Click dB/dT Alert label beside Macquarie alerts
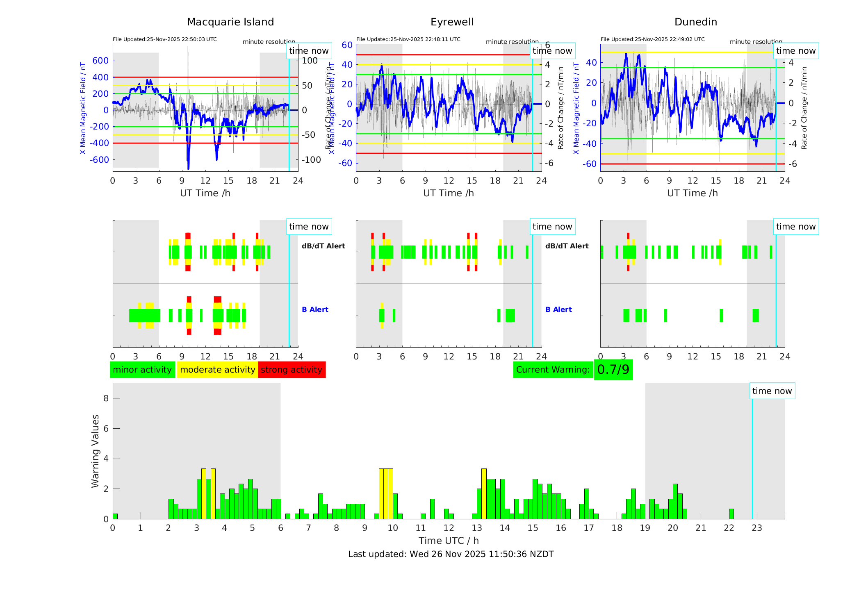Image resolution: width=868 pixels, height=589 pixels. tap(323, 246)
